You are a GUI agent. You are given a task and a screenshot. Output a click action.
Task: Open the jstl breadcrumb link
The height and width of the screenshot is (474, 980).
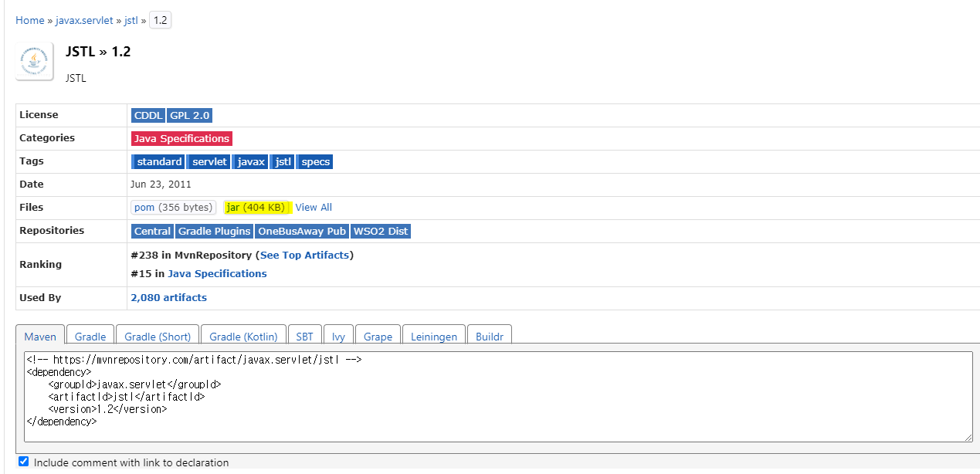click(131, 20)
